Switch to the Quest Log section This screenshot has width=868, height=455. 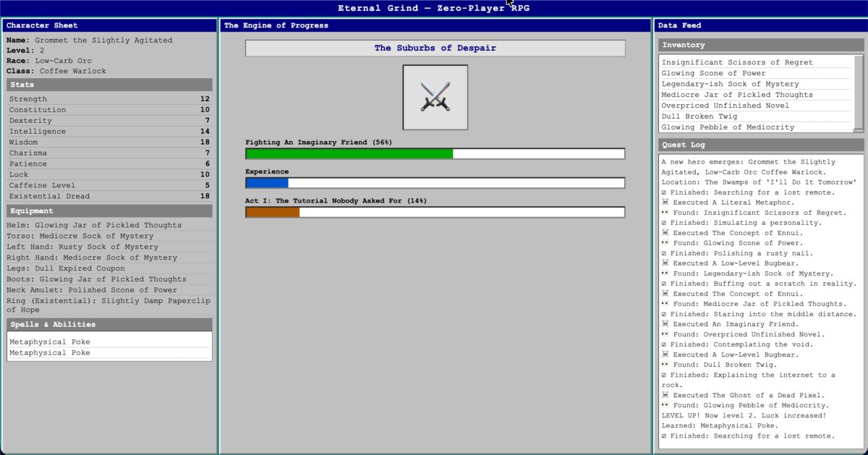click(x=759, y=145)
